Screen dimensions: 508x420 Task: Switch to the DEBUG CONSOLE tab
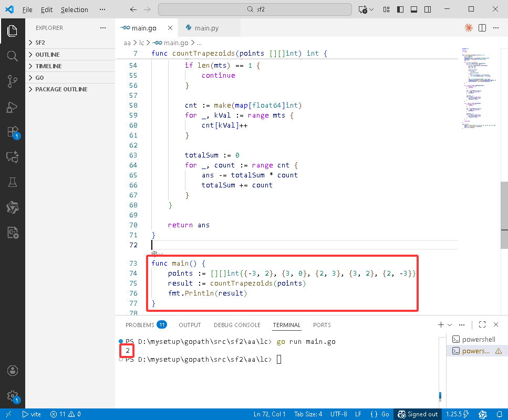click(x=237, y=325)
